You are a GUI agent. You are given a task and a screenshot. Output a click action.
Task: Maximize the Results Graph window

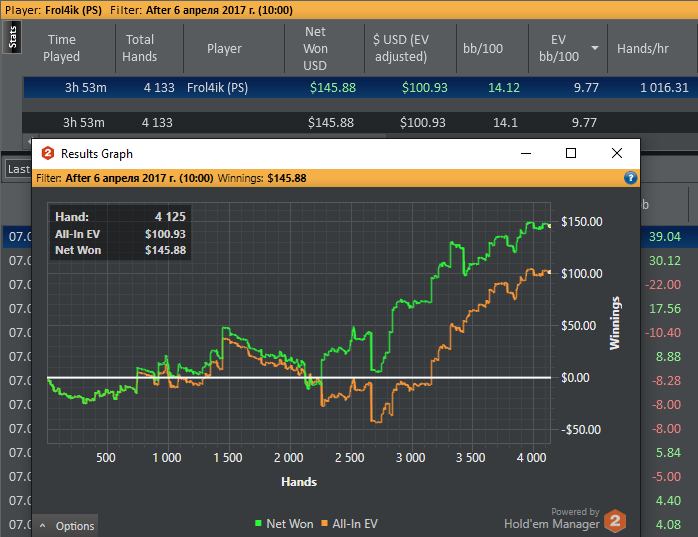click(x=571, y=153)
